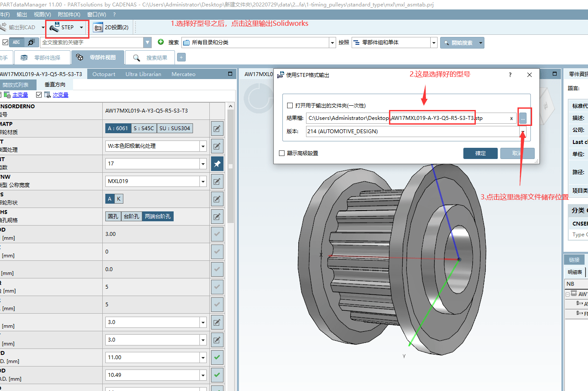The height and width of the screenshot is (391, 588).
Task: Open the 版本 214 (AUTOMOTIVE_DESIGN) dropdown
Action: pyautogui.click(x=523, y=131)
